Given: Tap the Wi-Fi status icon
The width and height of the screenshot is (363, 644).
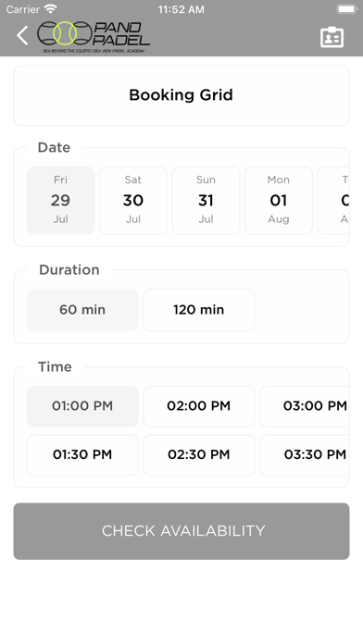Looking at the screenshot, I should [51, 9].
